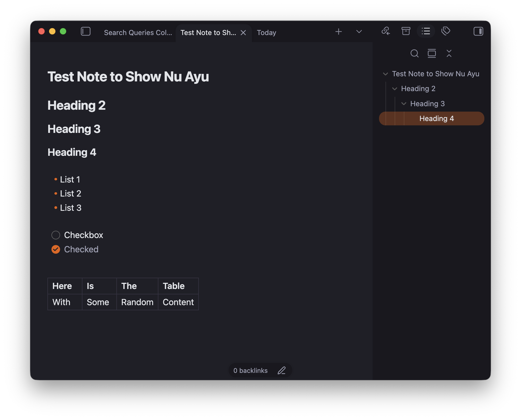Select the outline list panel icon
521x420 pixels.
(426, 31)
